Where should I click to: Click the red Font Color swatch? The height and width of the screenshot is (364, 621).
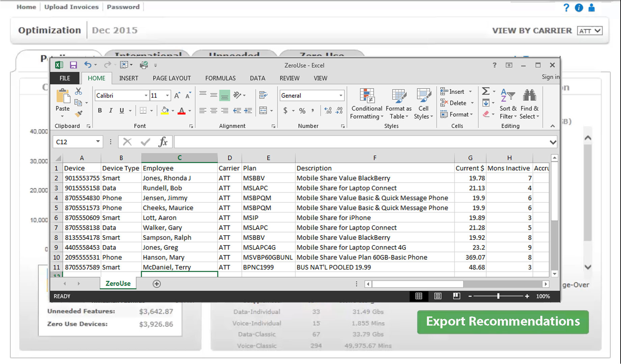[x=182, y=111]
